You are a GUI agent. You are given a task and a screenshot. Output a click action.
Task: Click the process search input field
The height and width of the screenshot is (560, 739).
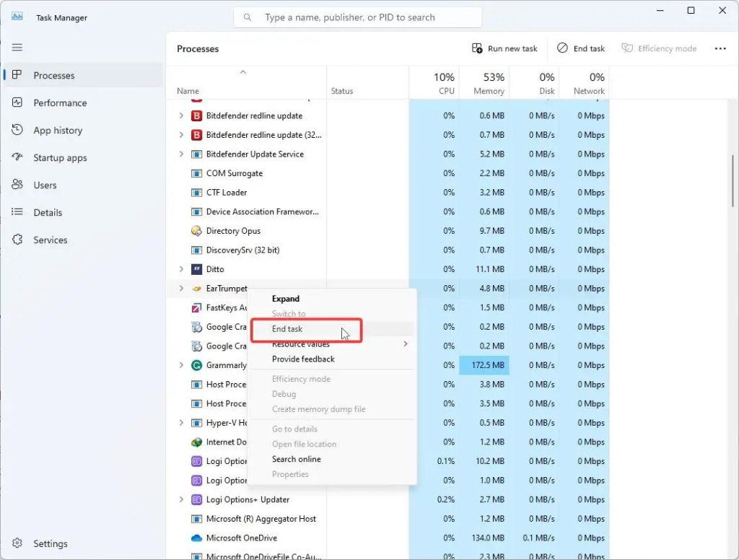358,17
